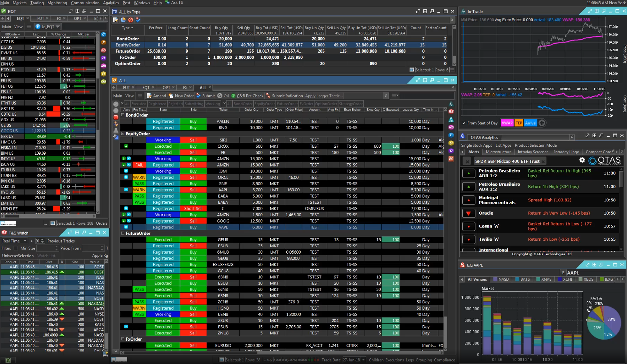Click the red stop-circle icon in ALL by Type toolbar

pos(131,20)
